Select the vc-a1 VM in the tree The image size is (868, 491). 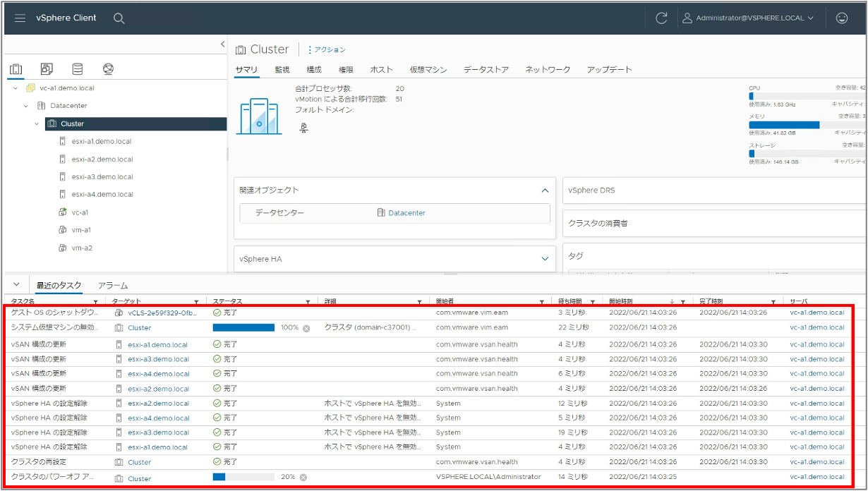[x=80, y=212]
